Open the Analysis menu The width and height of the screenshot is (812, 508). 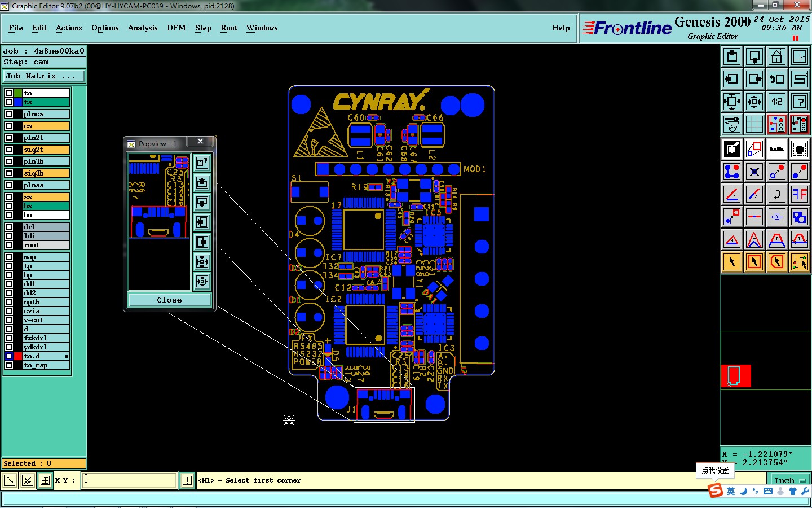point(143,28)
